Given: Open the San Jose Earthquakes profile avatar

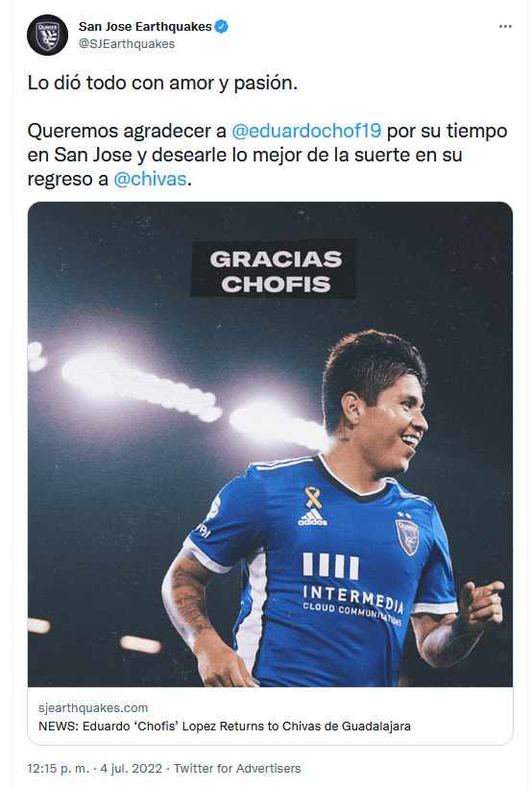Looking at the screenshot, I should 47,35.
